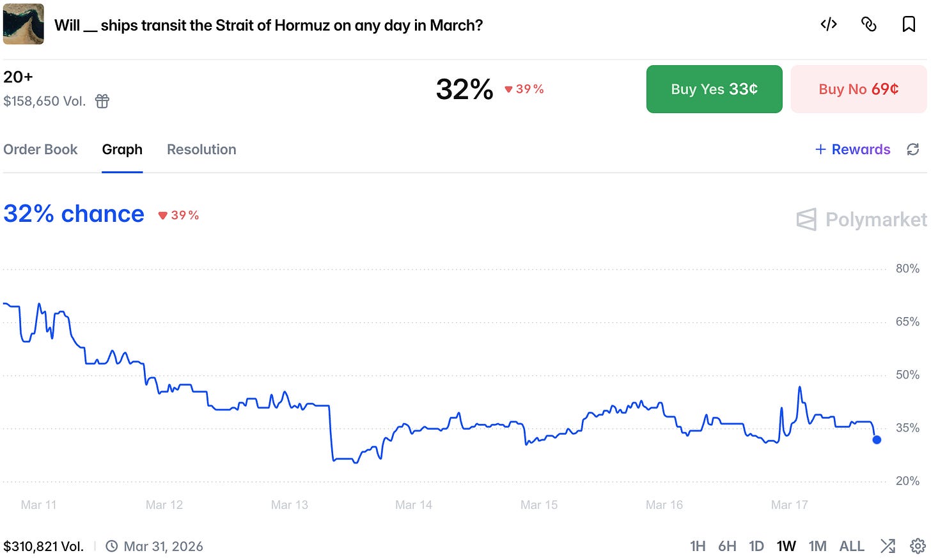The image size is (931, 560).
Task: Click the gift rewards icon
Action: pos(102,101)
